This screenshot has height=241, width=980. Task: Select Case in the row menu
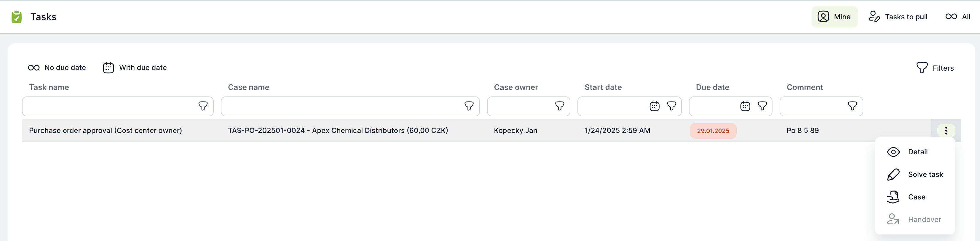point(916,197)
